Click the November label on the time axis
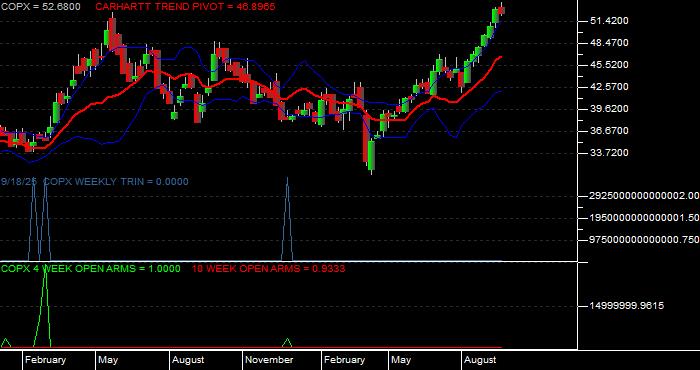 (270, 360)
